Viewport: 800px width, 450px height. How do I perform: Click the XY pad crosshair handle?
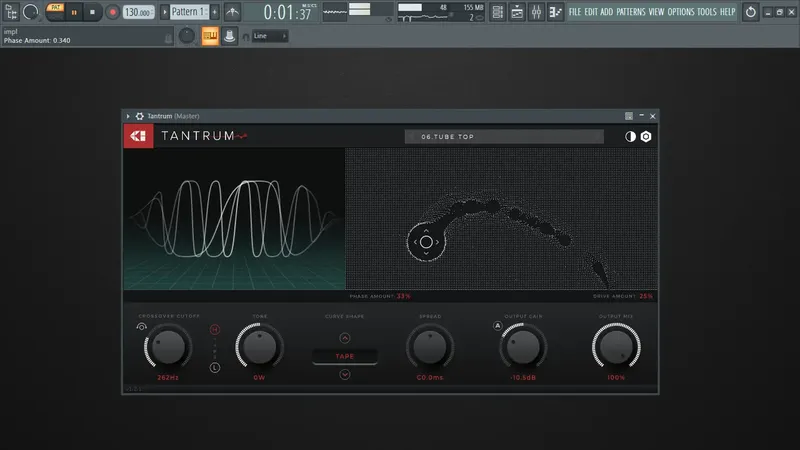tap(426, 242)
